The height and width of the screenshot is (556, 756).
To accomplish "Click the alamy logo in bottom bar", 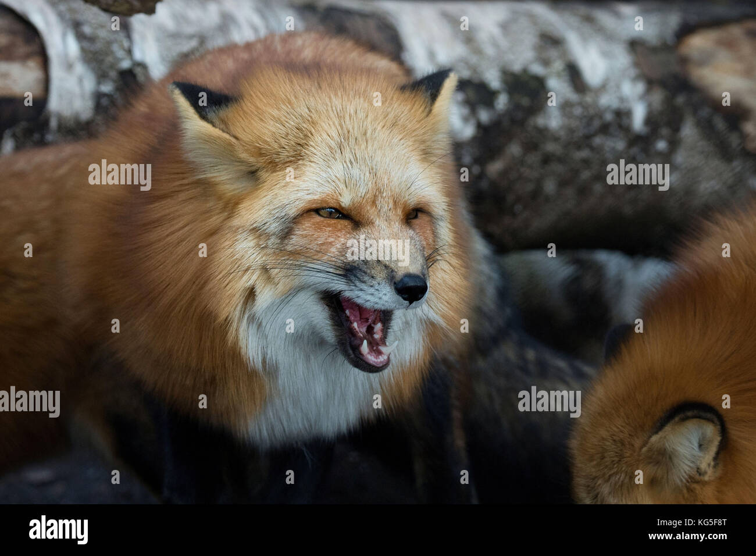I will (x=59, y=530).
